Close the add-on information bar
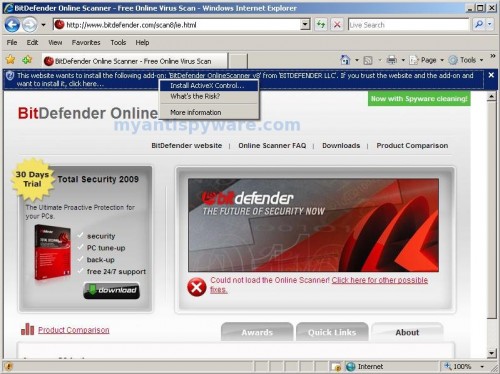This screenshot has width=500, height=374. [491, 75]
